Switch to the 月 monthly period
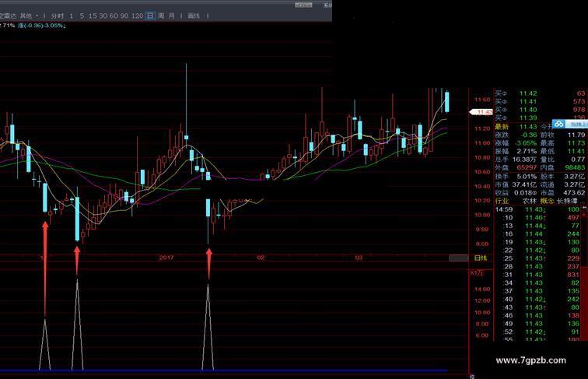 172,16
